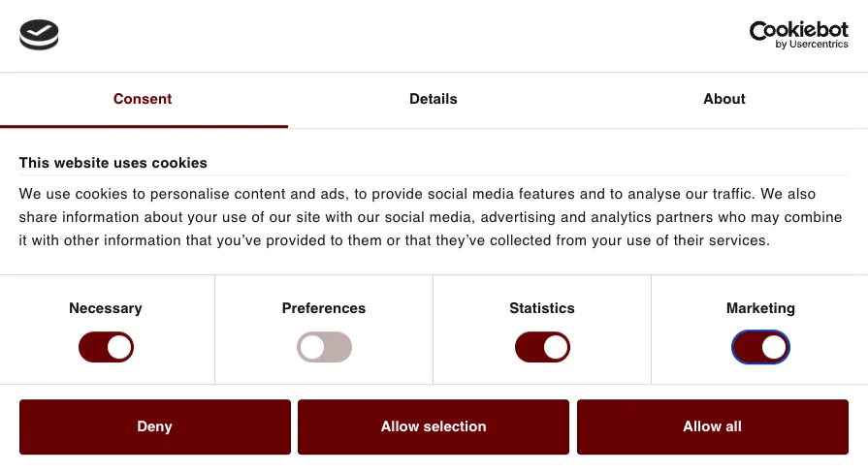Click the Necessary category label
The width and height of the screenshot is (868, 472).
tap(106, 308)
